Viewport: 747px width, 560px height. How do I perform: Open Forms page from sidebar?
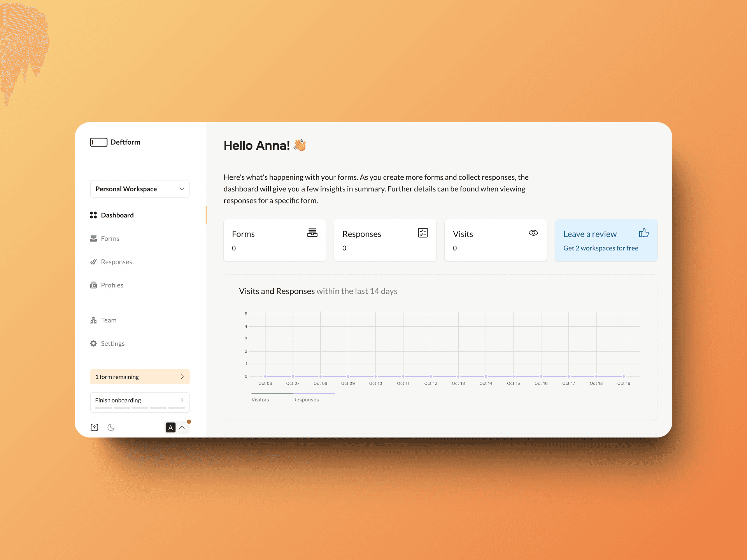click(110, 238)
